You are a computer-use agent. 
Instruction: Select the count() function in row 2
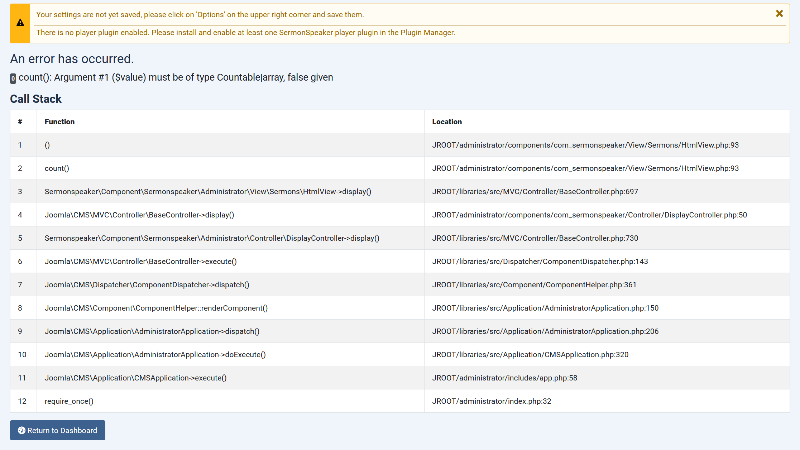click(57, 168)
